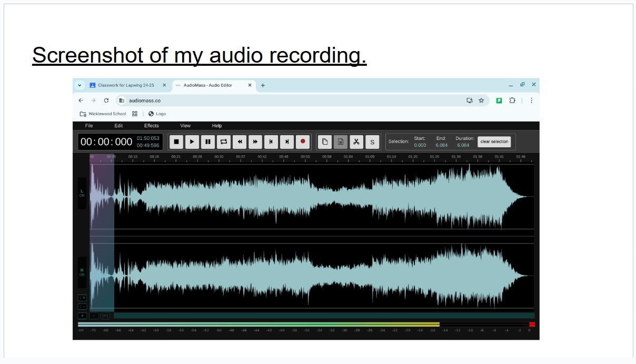
Task: Click the site information icon by URL
Action: tap(122, 100)
